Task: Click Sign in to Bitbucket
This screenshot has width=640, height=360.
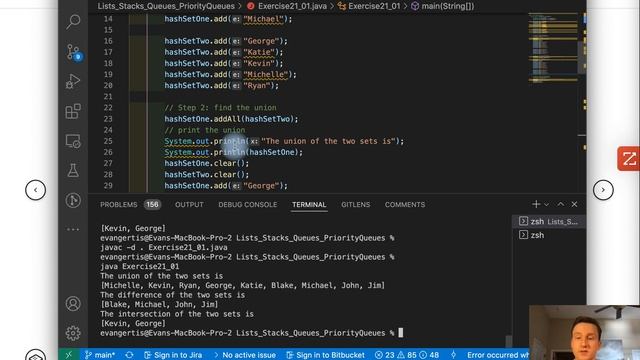Action: coord(325,355)
